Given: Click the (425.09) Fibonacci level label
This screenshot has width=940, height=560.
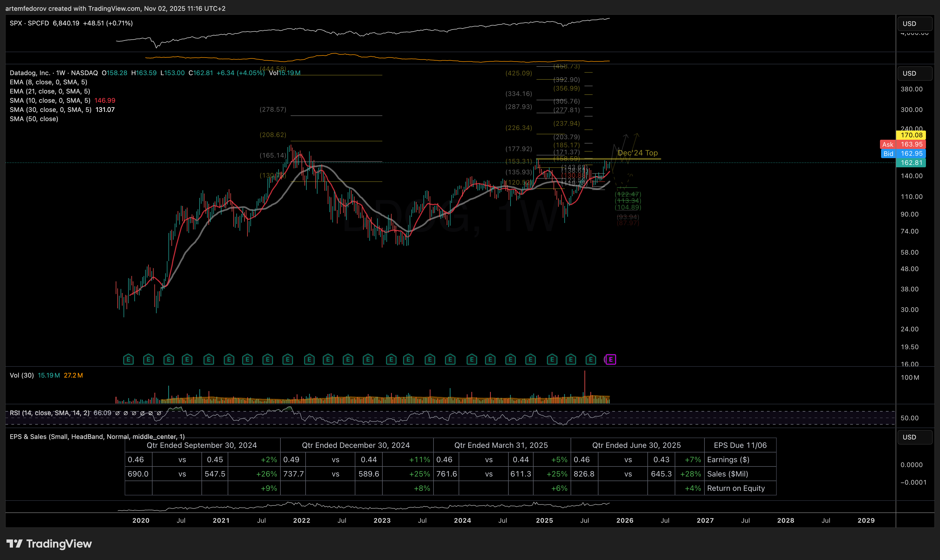Looking at the screenshot, I should coord(519,73).
